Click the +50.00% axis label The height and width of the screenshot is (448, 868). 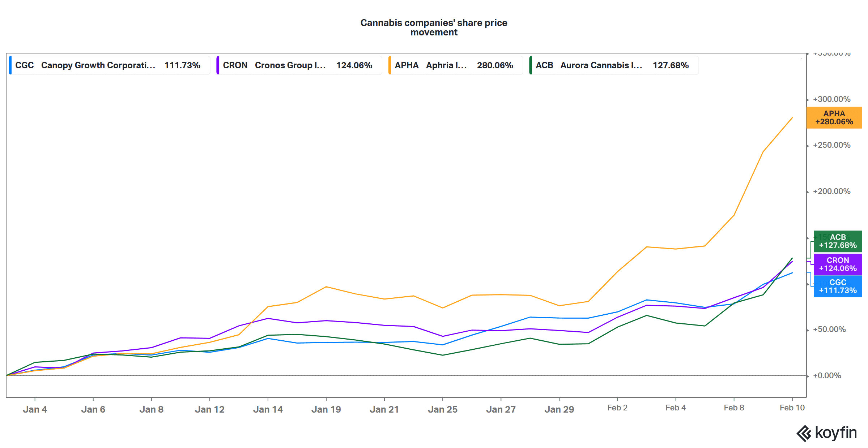pyautogui.click(x=829, y=329)
